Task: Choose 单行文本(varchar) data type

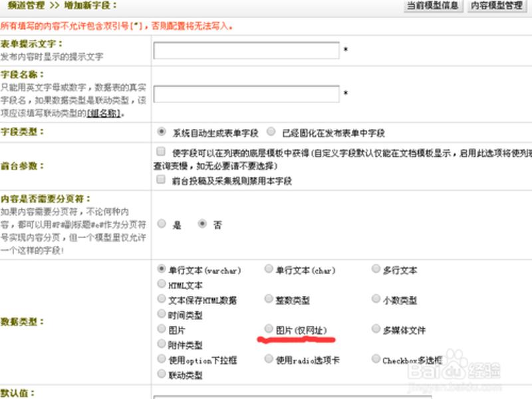Action: 162,269
